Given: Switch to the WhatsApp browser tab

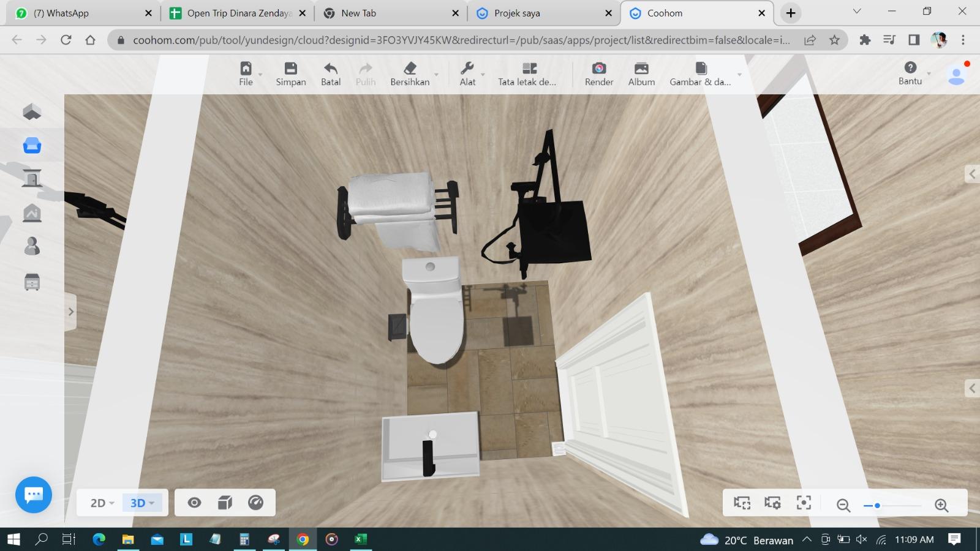Looking at the screenshot, I should click(84, 13).
